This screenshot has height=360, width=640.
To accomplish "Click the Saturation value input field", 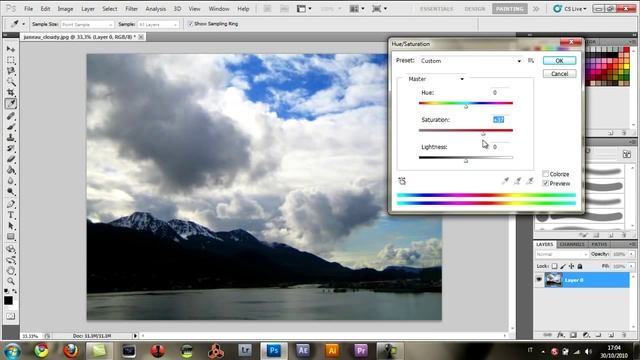I will 500,120.
